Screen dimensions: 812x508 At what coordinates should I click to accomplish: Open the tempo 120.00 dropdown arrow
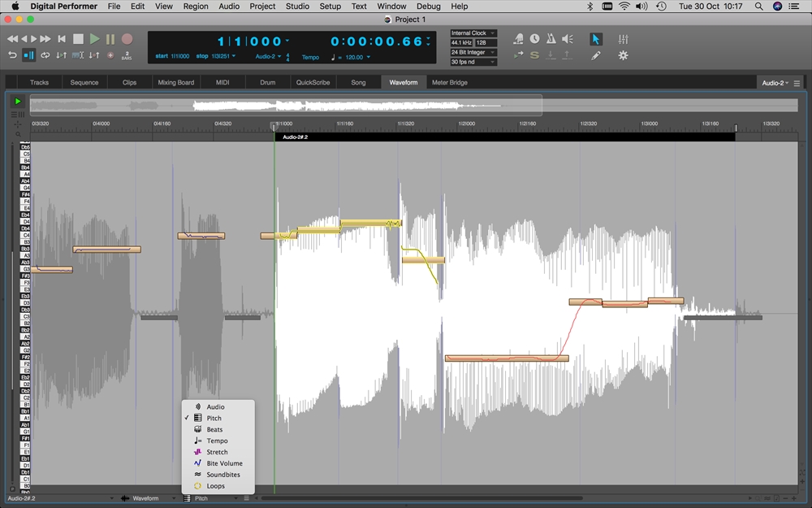pos(368,57)
